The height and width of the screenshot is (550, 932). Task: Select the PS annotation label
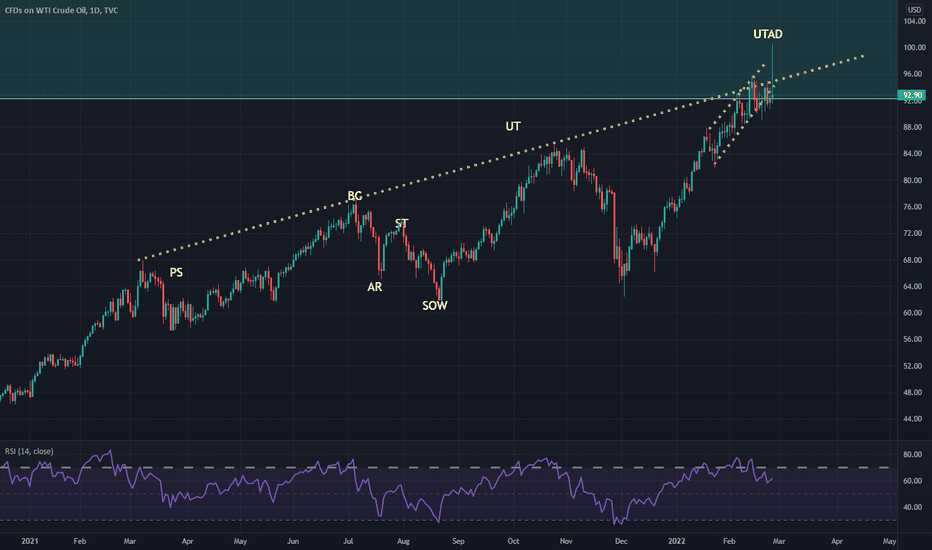pos(176,272)
